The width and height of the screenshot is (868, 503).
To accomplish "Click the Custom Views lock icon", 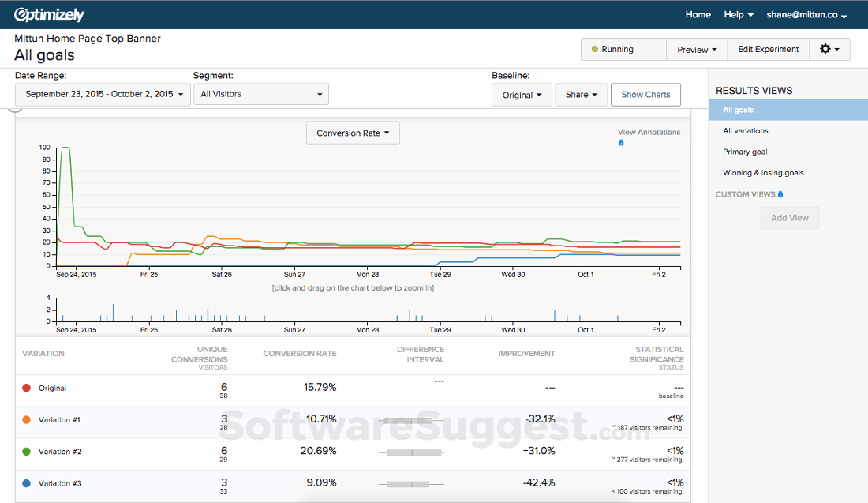I will pos(779,193).
